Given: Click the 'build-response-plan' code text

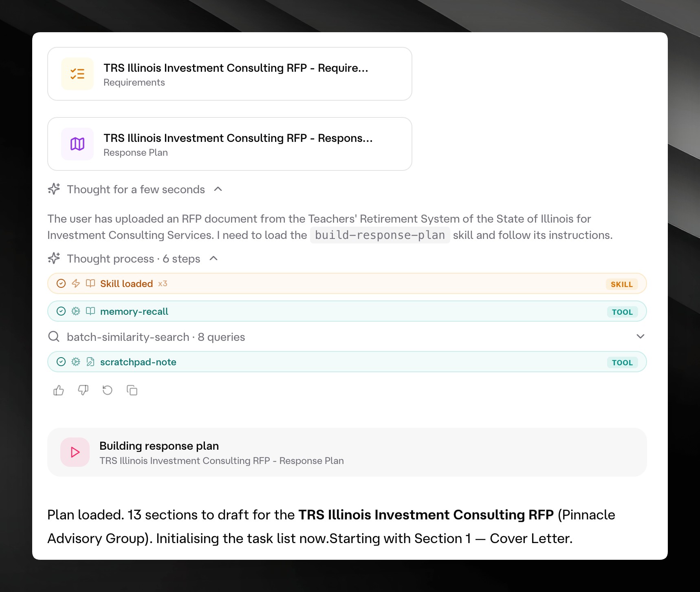Looking at the screenshot, I should click(380, 235).
